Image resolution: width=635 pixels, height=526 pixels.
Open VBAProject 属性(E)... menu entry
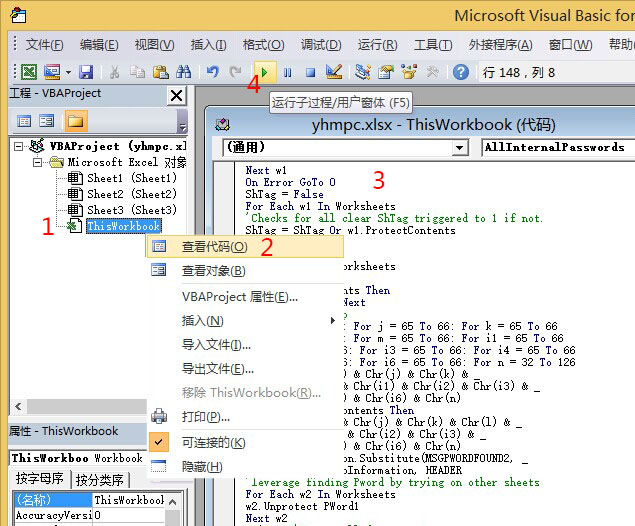(x=245, y=297)
